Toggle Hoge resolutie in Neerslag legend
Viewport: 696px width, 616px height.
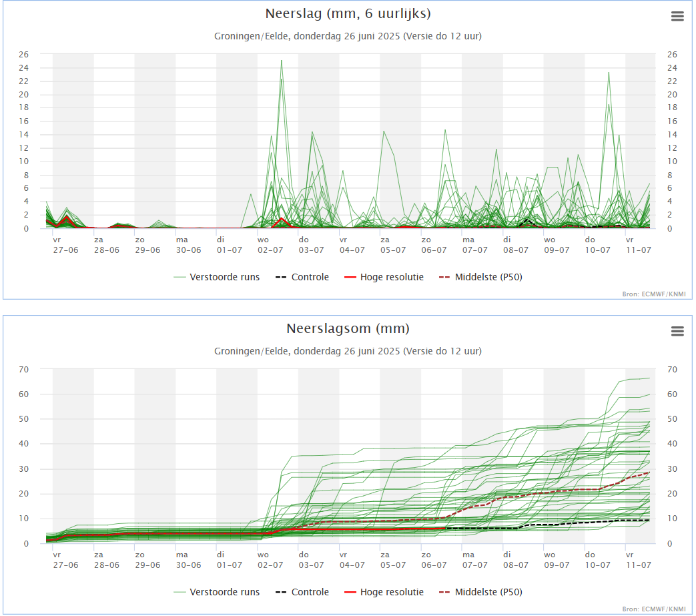(x=384, y=277)
